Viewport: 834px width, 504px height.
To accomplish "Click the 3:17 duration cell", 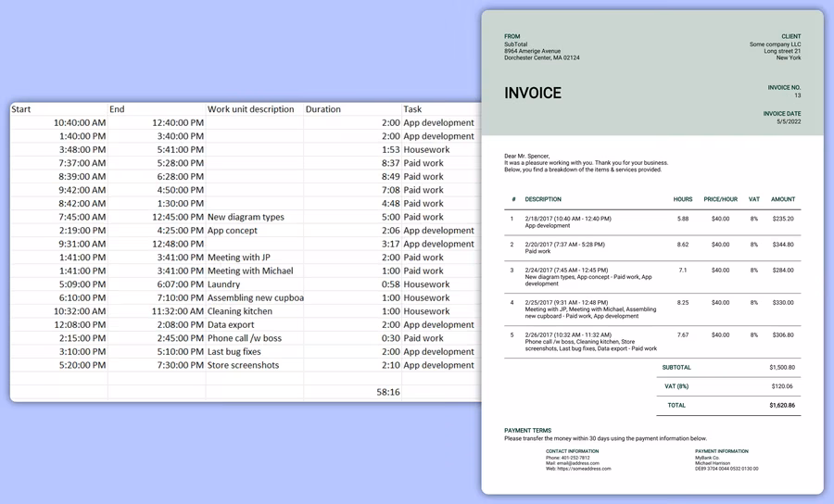I will coord(353,244).
